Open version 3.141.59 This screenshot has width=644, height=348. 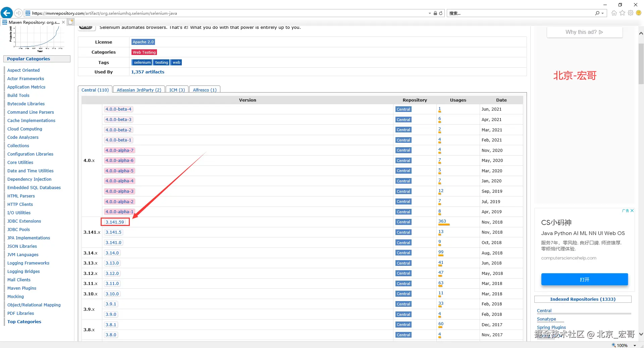pyautogui.click(x=115, y=222)
